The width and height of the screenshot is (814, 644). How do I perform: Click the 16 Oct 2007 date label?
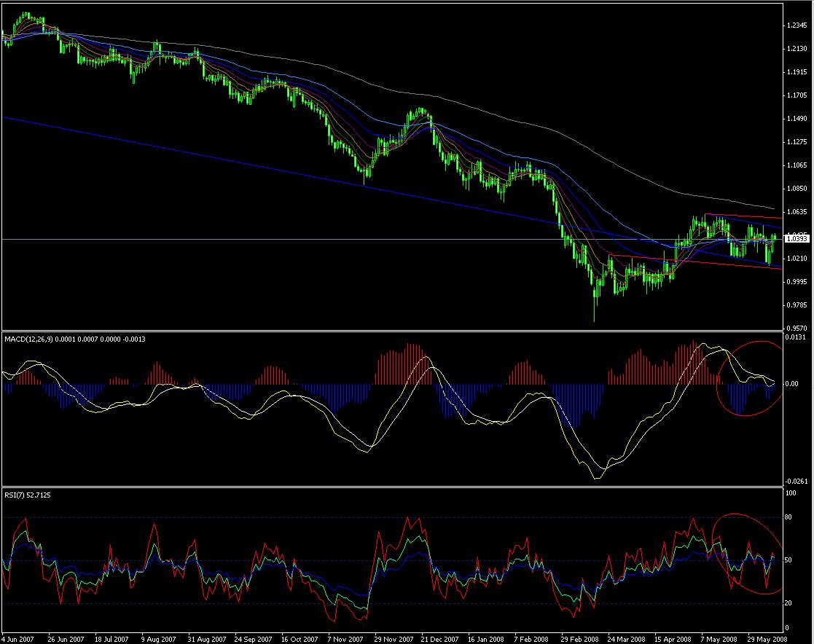(x=297, y=637)
